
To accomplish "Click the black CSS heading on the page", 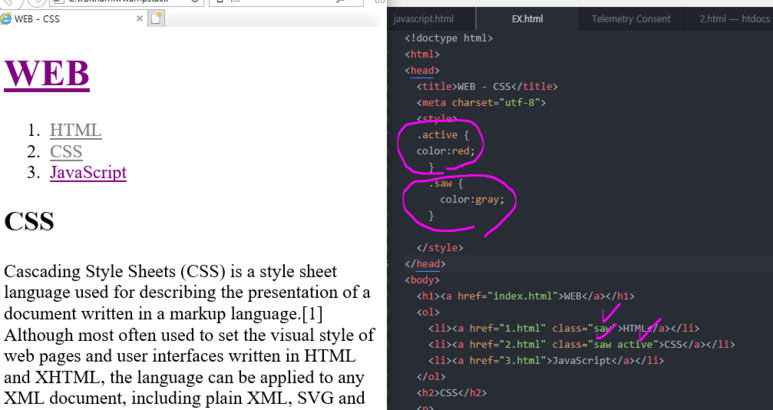I will pos(29,222).
